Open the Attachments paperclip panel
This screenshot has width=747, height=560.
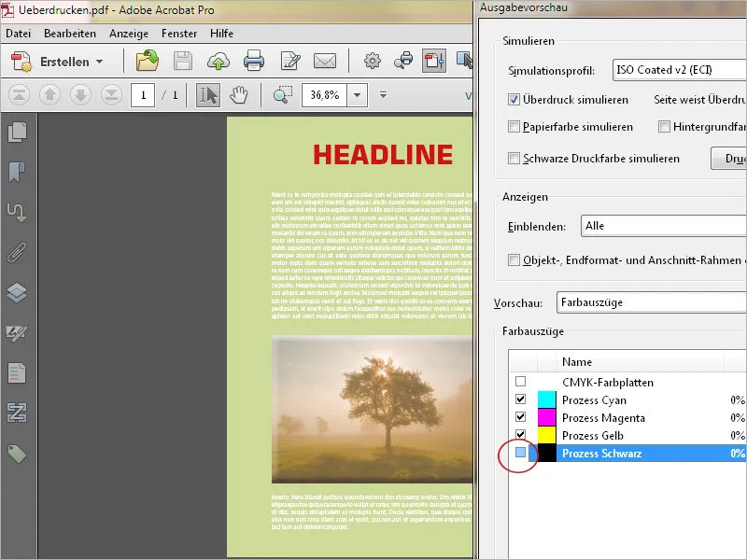(17, 252)
